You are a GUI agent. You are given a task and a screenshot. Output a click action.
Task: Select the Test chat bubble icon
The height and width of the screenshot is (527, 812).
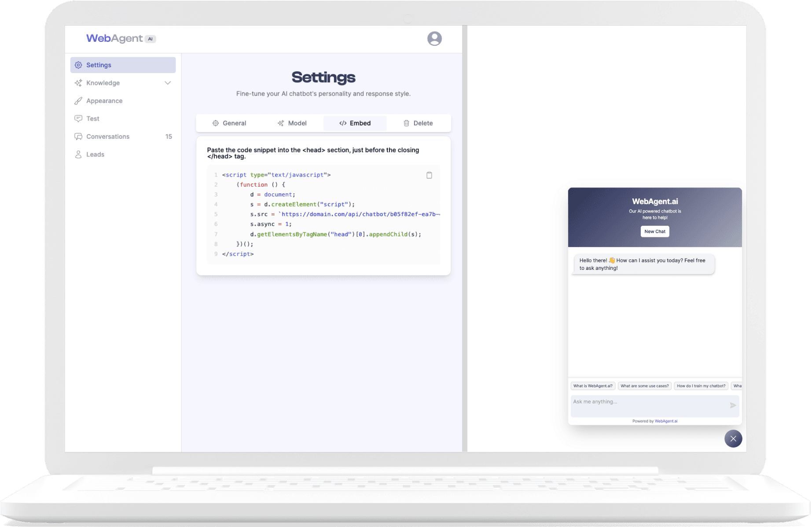tap(78, 118)
